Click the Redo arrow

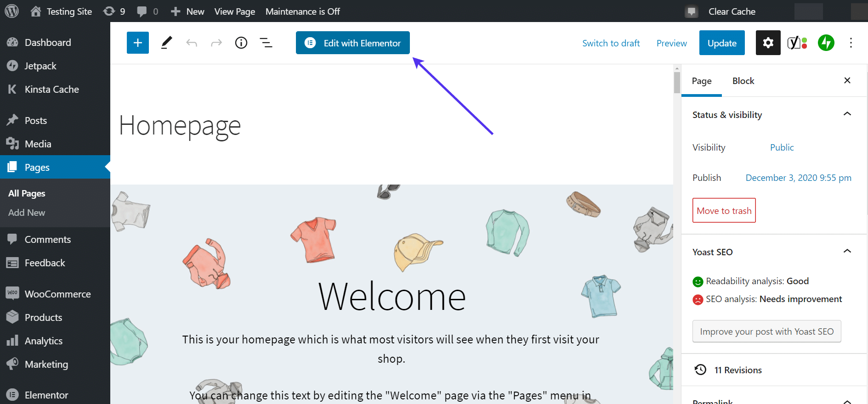[x=216, y=43]
